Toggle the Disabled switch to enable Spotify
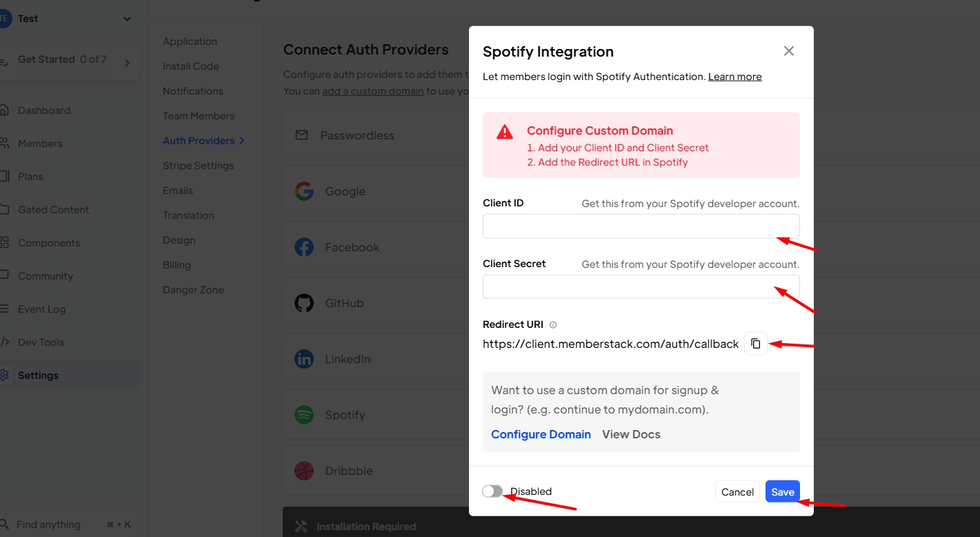The image size is (980, 537). coord(492,491)
